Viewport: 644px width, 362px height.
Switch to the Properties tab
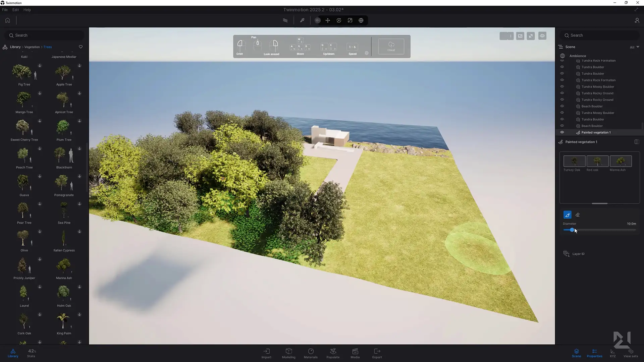tap(594, 353)
